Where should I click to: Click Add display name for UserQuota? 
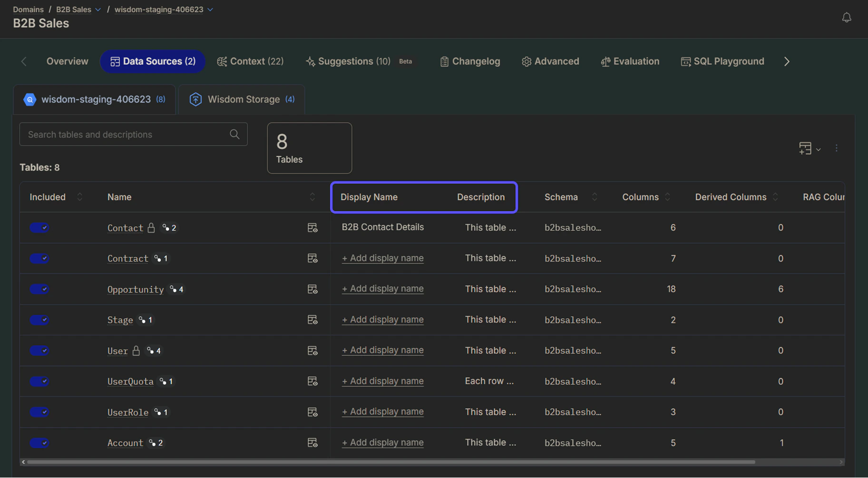(x=383, y=381)
